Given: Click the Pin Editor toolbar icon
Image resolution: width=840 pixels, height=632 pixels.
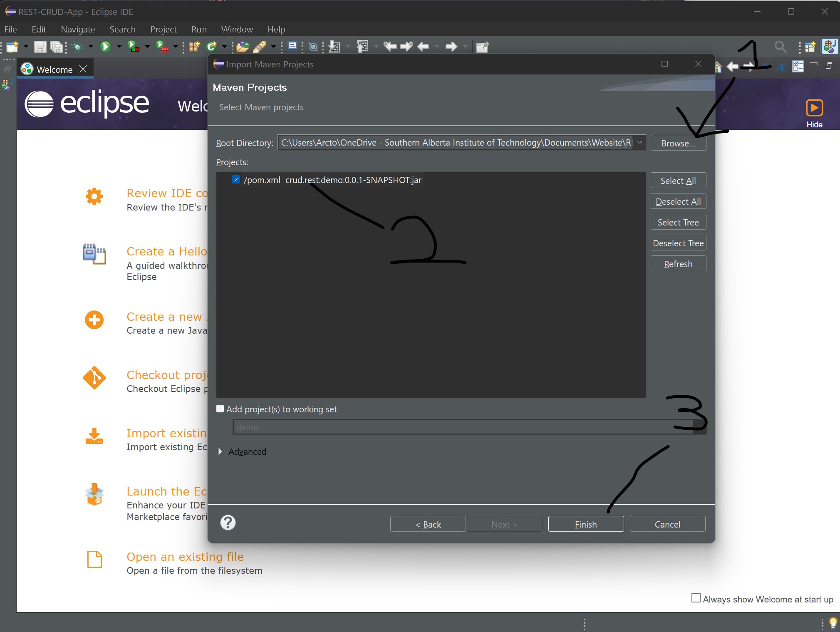Looking at the screenshot, I should [x=482, y=47].
